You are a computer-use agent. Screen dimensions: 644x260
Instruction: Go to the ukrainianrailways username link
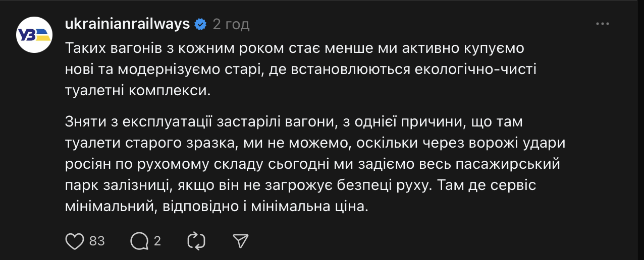127,24
